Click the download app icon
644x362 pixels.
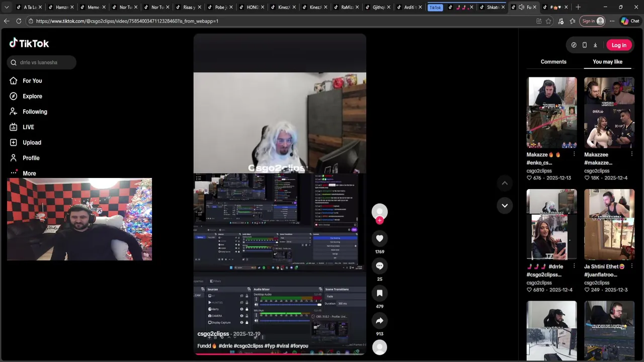point(595,45)
